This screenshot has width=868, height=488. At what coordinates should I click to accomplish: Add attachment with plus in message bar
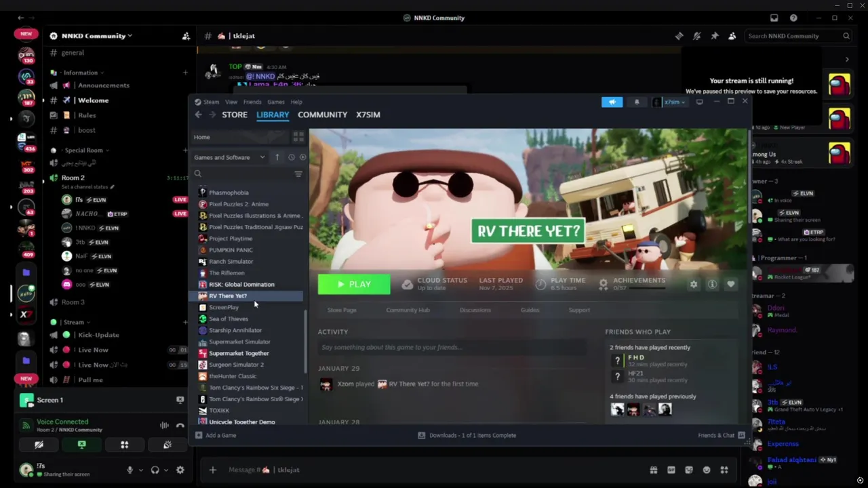click(212, 470)
